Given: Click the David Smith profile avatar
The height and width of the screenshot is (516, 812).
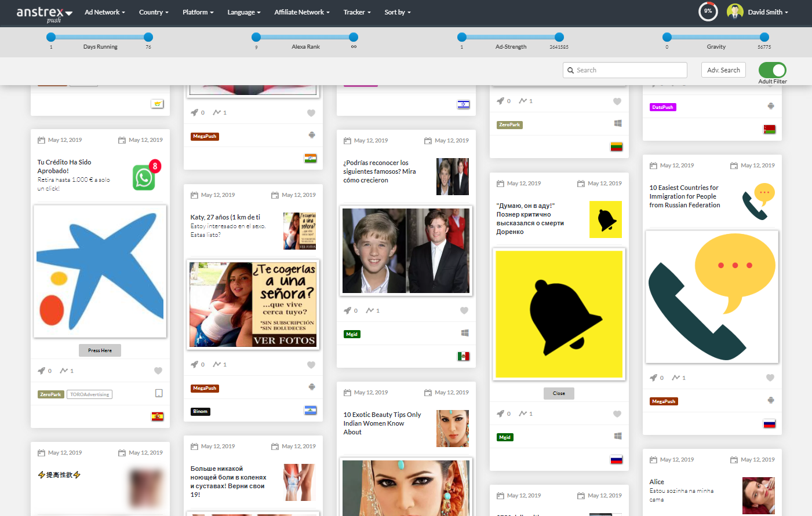Looking at the screenshot, I should (x=735, y=12).
